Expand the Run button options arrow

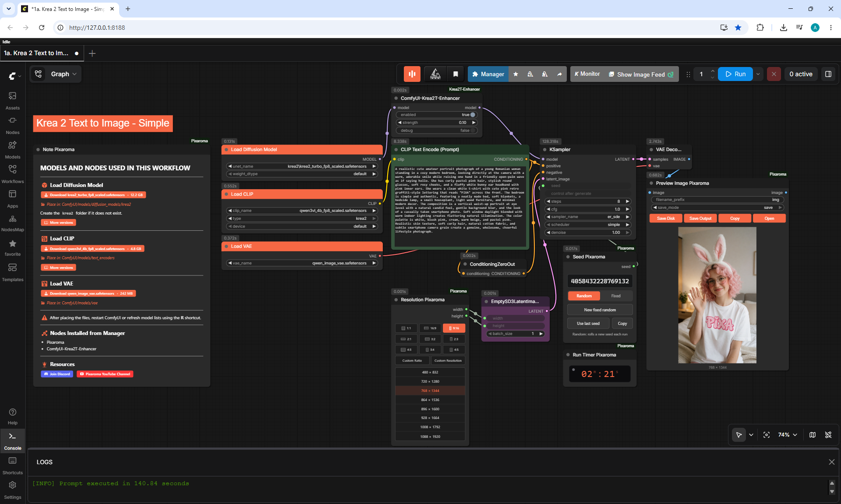[758, 74]
